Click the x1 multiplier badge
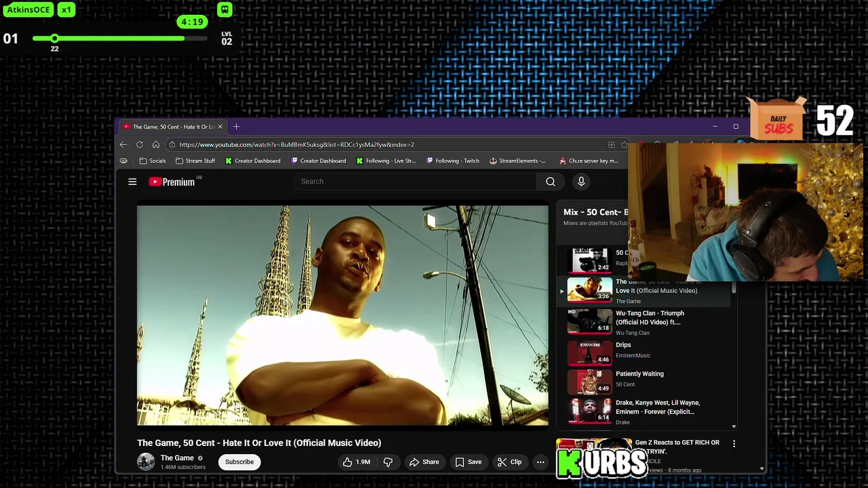The height and width of the screenshot is (488, 868). (x=66, y=10)
